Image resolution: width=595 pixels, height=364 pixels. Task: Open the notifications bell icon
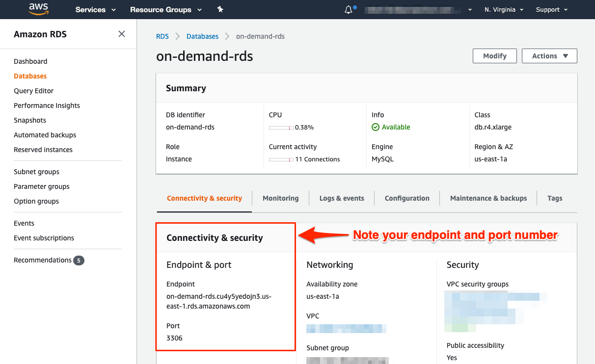[349, 9]
